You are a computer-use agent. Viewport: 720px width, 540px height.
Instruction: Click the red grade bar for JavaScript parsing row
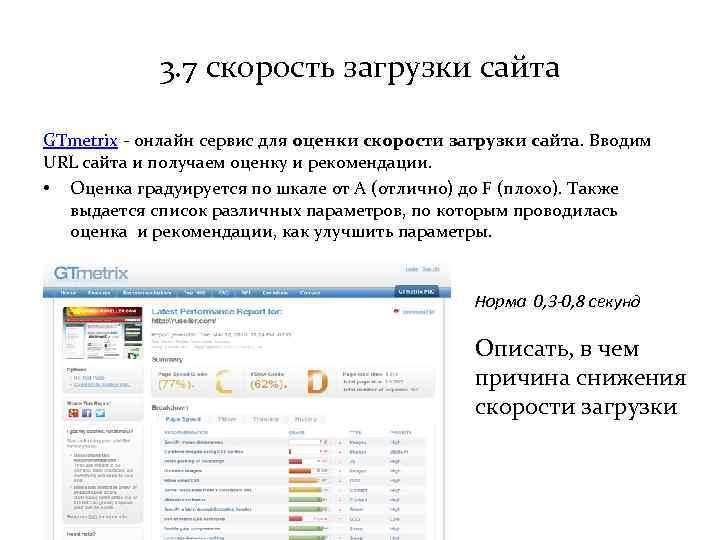[295, 461]
